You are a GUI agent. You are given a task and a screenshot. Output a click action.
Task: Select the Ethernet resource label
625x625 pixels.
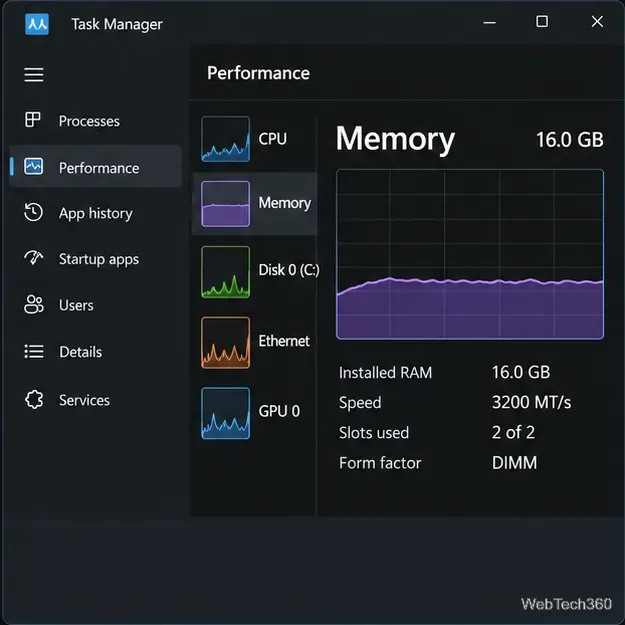point(284,341)
